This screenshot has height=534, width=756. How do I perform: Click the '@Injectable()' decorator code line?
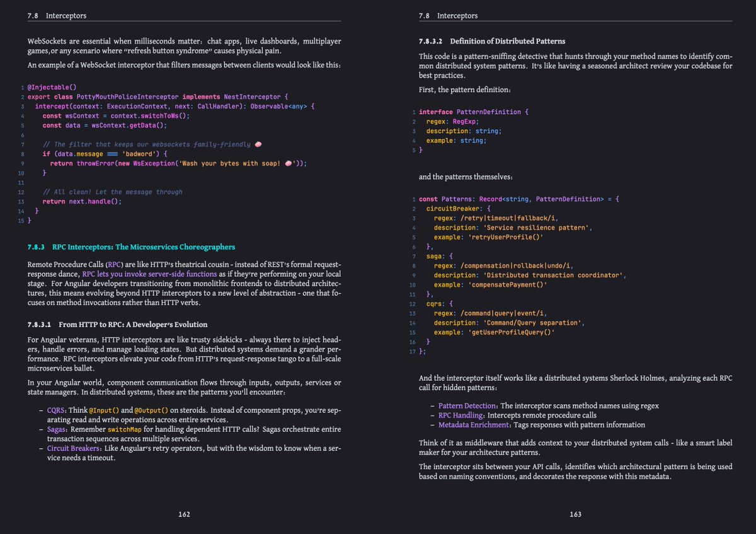click(52, 87)
